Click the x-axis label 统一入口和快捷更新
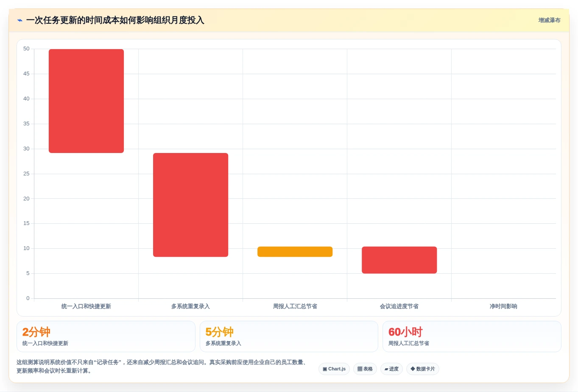578x392 pixels. [x=86, y=306]
